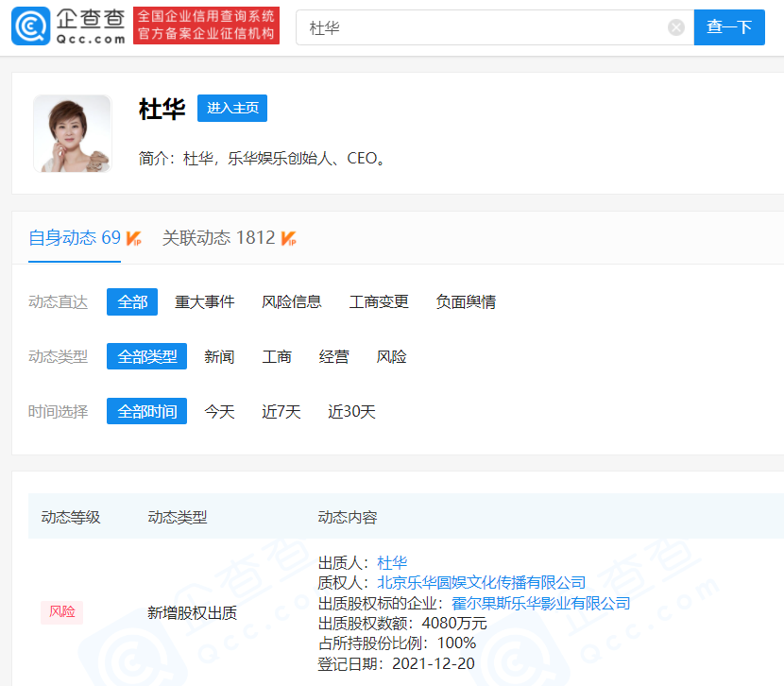
Task: Select 全部类型 under 动态类型
Action: pos(147,356)
